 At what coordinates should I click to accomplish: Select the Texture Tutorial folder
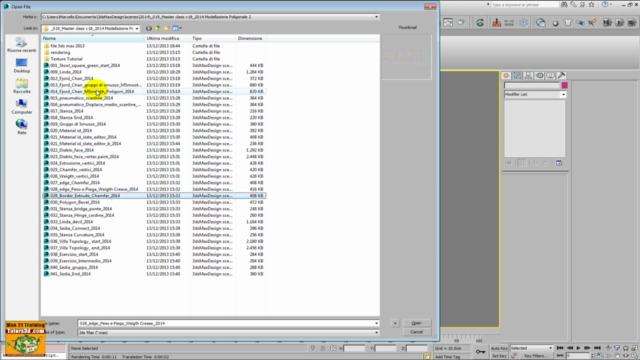tap(66, 59)
